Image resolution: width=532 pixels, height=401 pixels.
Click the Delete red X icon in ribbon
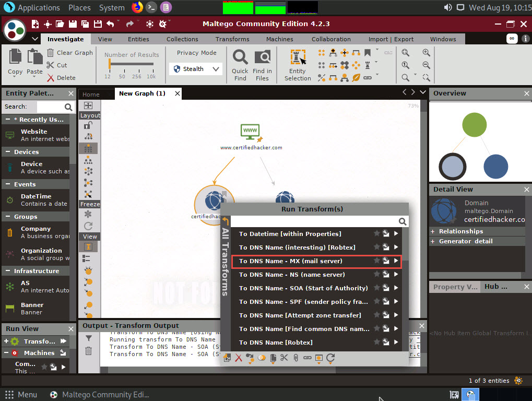(x=50, y=78)
